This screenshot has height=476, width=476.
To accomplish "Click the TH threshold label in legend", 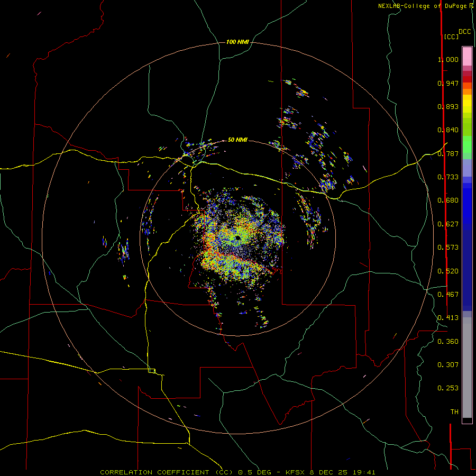I will point(454,412).
